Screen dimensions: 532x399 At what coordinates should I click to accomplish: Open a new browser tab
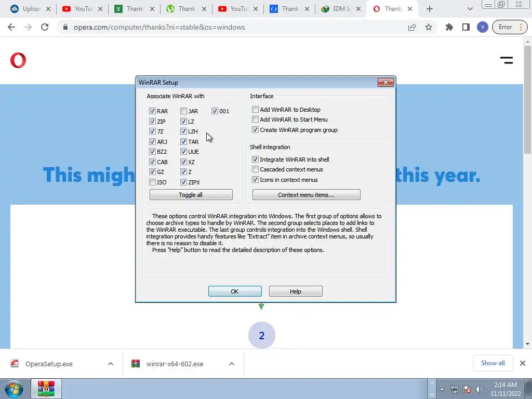pyautogui.click(x=430, y=9)
